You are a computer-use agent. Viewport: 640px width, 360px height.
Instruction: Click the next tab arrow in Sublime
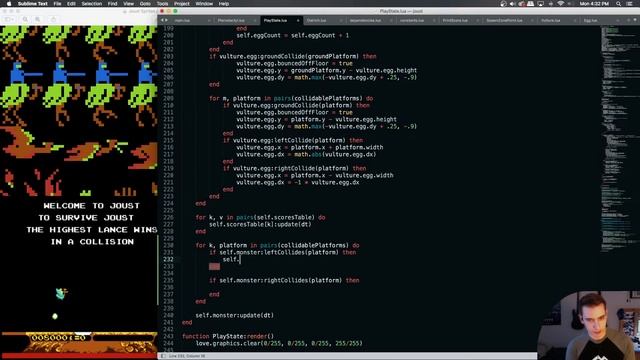tap(166, 20)
